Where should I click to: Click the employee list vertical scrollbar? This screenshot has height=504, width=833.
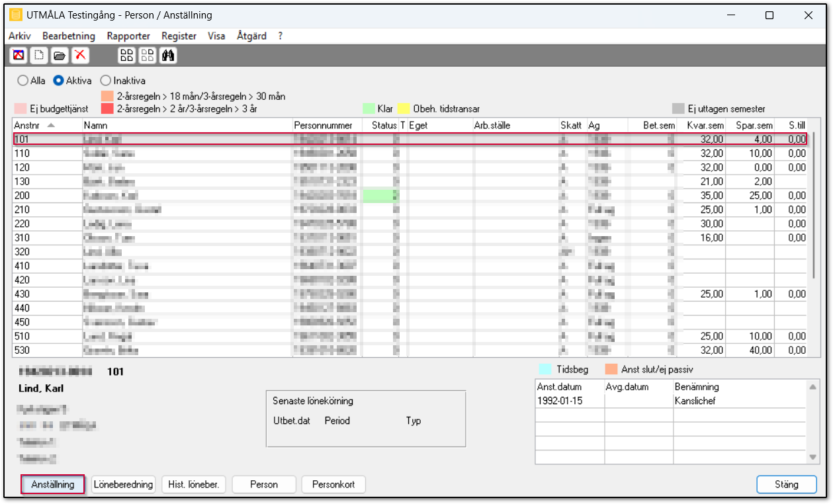click(814, 205)
